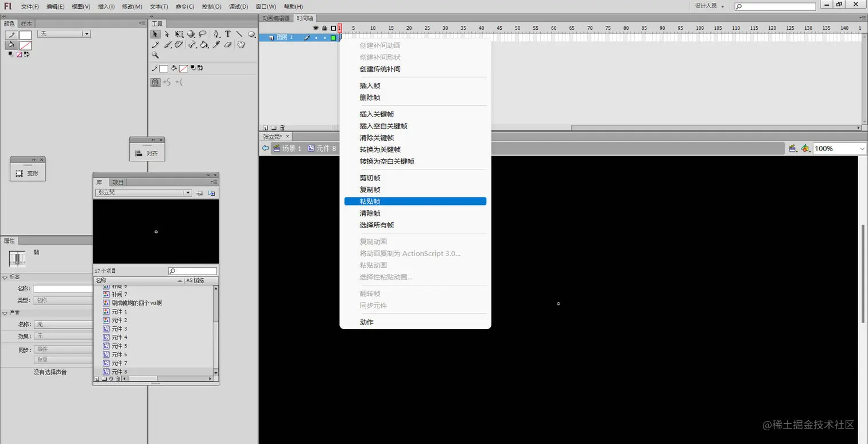
Task: Toggle visibility of 图层 1
Action: pyautogui.click(x=315, y=37)
